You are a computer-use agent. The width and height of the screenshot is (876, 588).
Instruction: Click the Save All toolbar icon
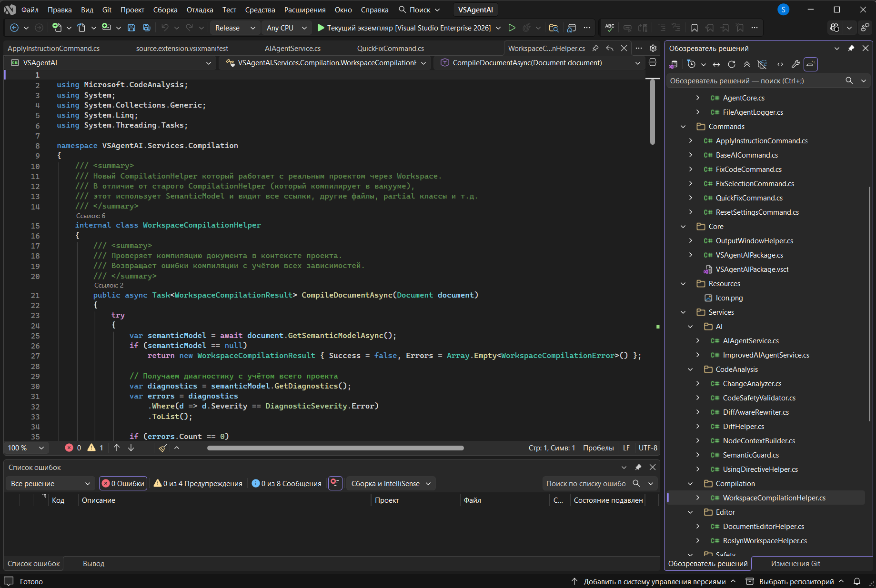pos(147,28)
